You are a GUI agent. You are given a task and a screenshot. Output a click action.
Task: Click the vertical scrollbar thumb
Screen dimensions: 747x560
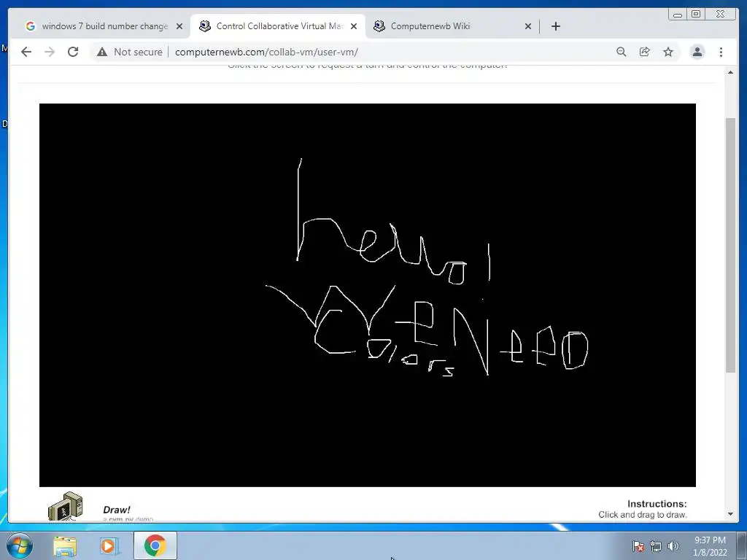click(x=730, y=245)
